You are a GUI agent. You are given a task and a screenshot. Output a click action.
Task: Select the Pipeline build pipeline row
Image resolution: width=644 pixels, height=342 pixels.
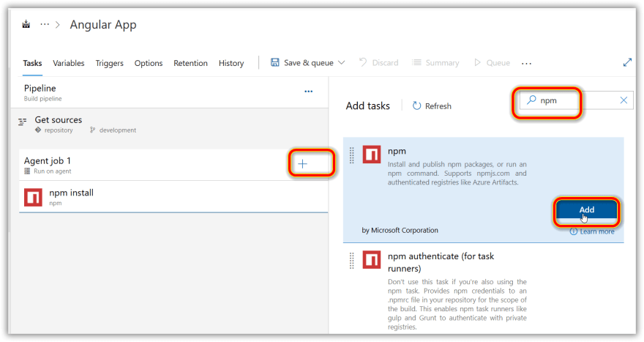(x=170, y=92)
